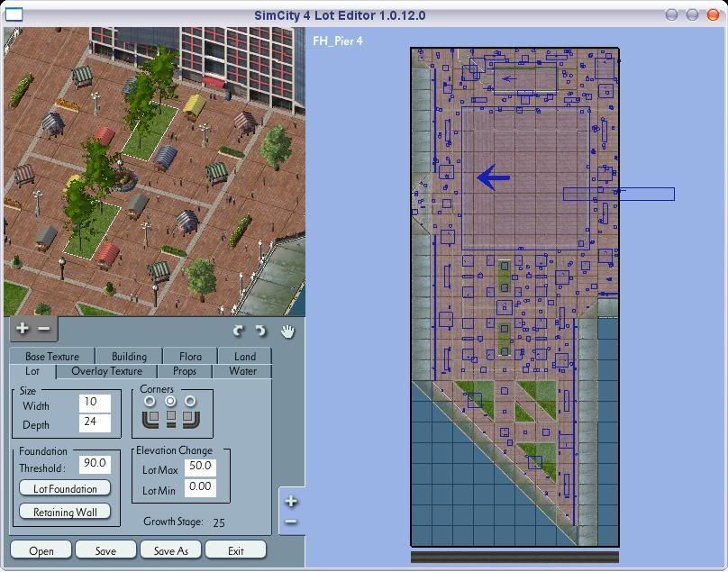Image resolution: width=728 pixels, height=572 pixels.
Task: Select the left corner lot option
Action: tap(150, 401)
